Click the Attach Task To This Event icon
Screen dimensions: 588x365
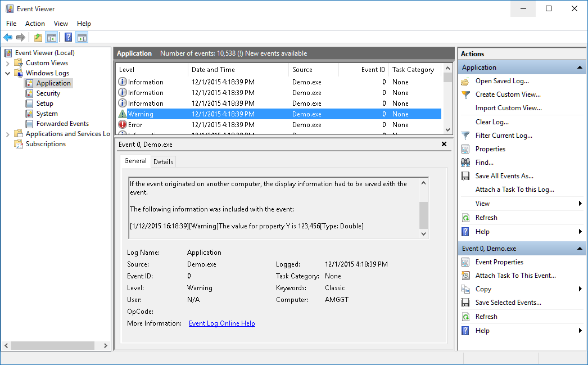(x=465, y=276)
